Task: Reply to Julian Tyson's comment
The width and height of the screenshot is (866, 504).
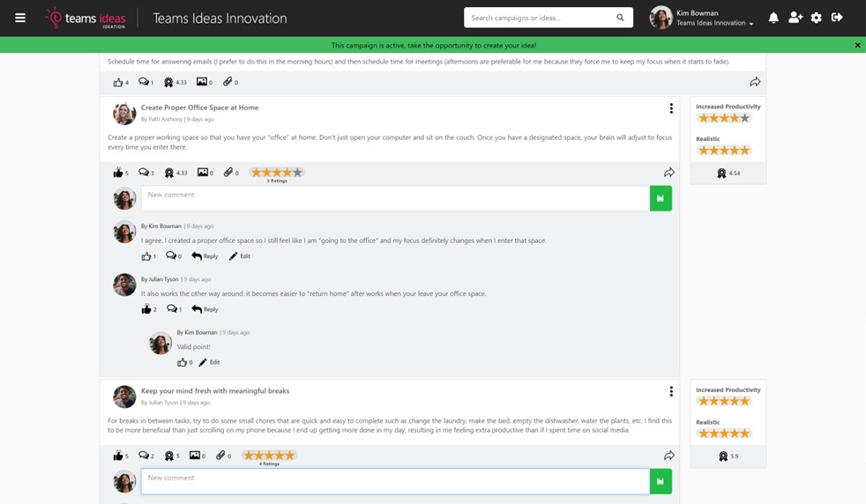Action: tap(205, 309)
